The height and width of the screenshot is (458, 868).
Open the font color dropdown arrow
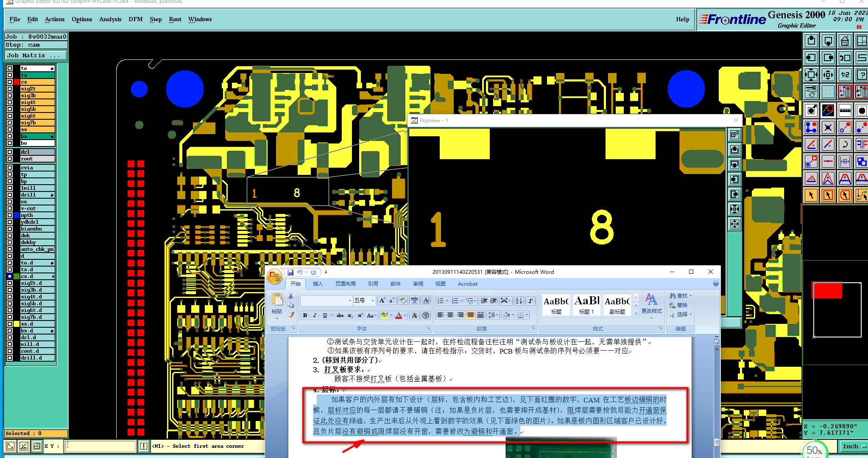pos(405,315)
